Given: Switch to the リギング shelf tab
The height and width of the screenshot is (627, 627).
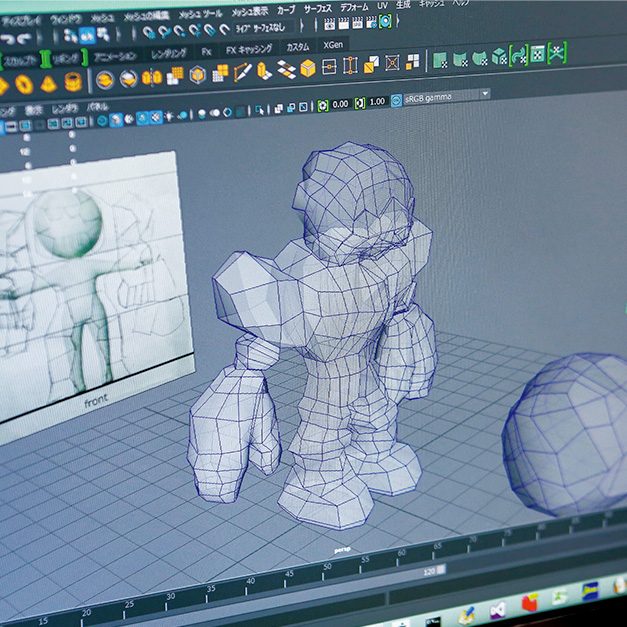Looking at the screenshot, I should pos(65,59).
